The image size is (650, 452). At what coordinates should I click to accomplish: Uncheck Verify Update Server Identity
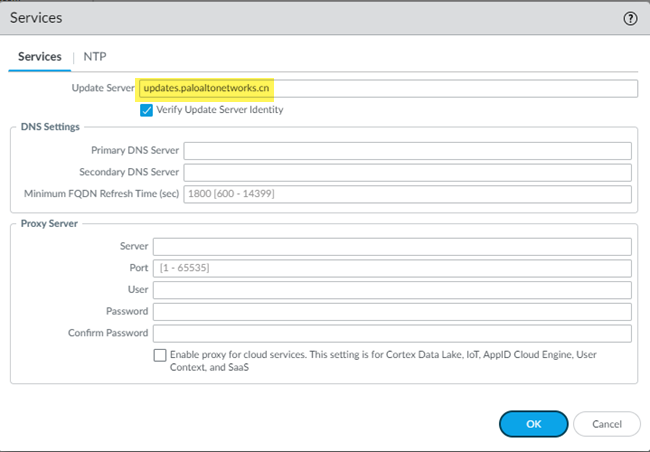point(147,109)
